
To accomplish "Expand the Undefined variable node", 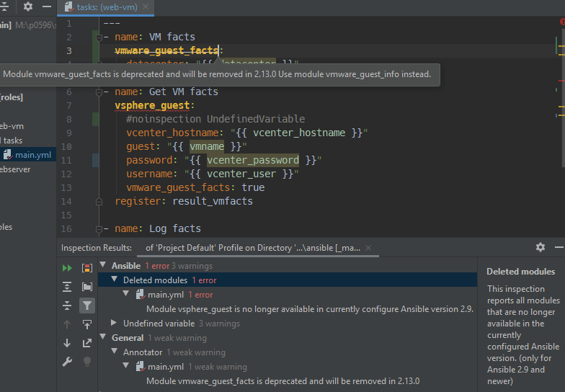I will 114,323.
